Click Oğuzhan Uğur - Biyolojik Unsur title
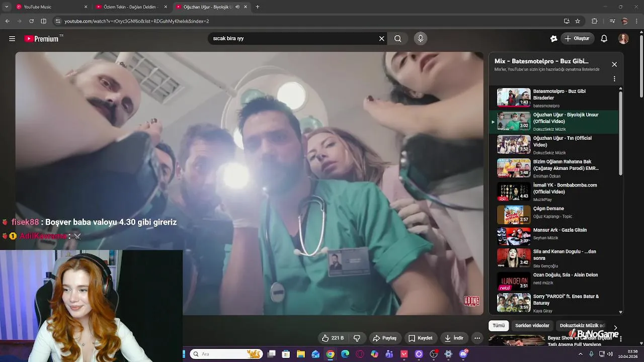 click(566, 118)
